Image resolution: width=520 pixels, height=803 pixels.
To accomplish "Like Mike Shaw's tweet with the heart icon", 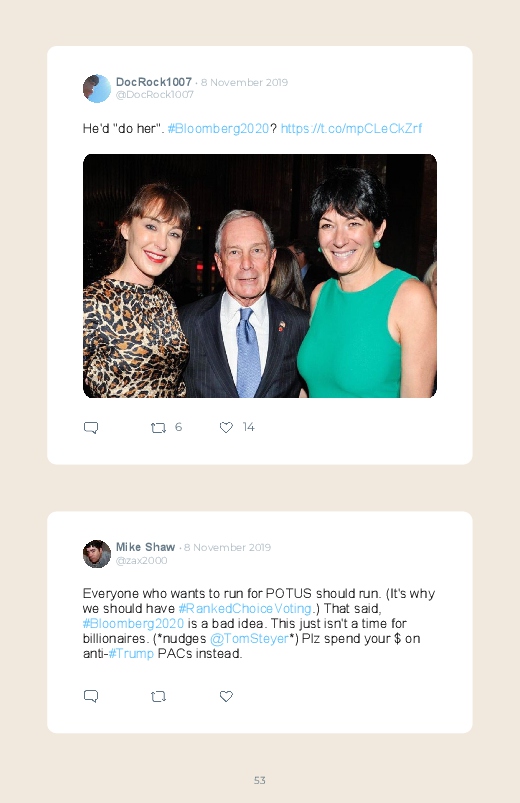I will (x=226, y=696).
